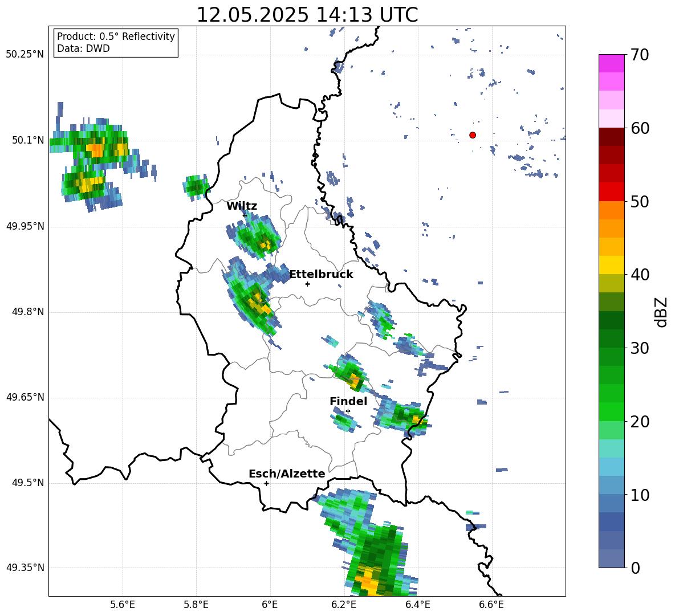Click the Esch/Alzette location cross marker
The height and width of the screenshot is (616, 675).
tap(266, 483)
